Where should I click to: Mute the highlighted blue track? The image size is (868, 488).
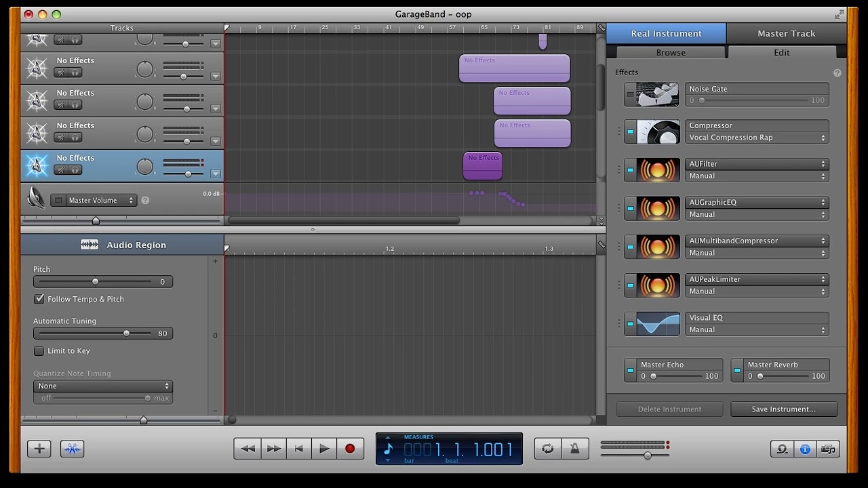(61, 170)
